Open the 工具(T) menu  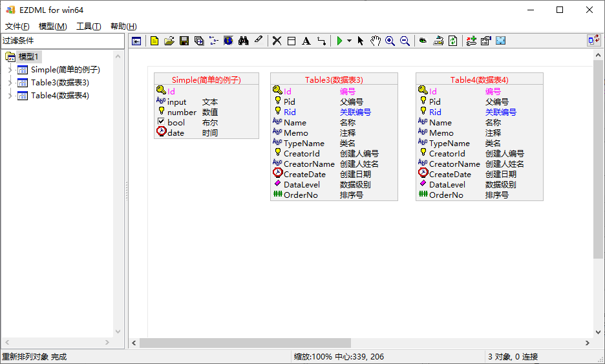click(x=89, y=27)
